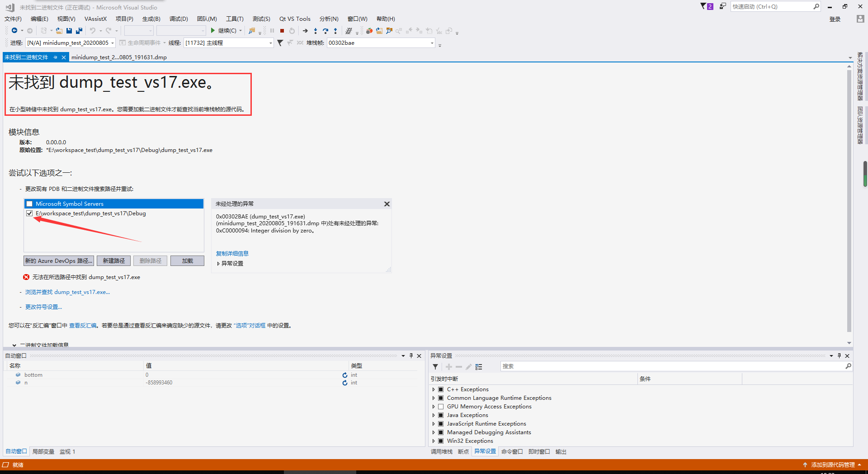Open the Continue button dropdown arrow
This screenshot has height=474, width=868.
(x=241, y=31)
